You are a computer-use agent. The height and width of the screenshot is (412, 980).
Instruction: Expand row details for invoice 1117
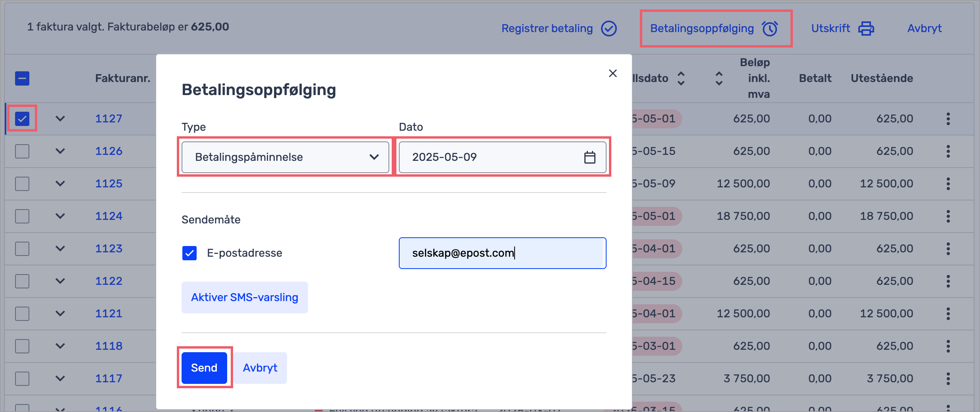click(x=60, y=379)
